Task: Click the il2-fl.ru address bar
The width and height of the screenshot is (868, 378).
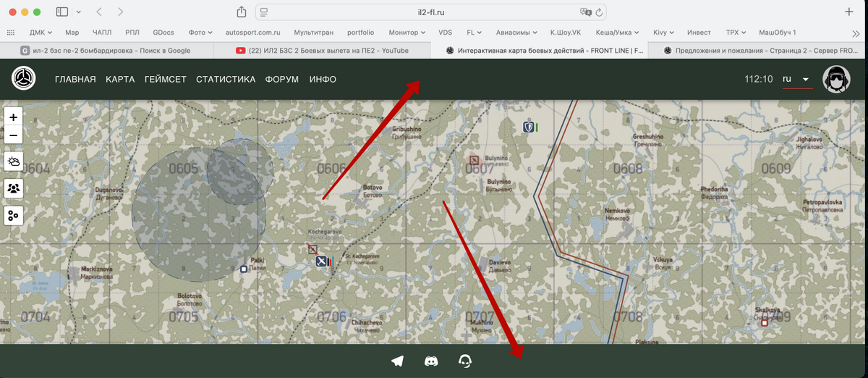Action: pyautogui.click(x=434, y=12)
